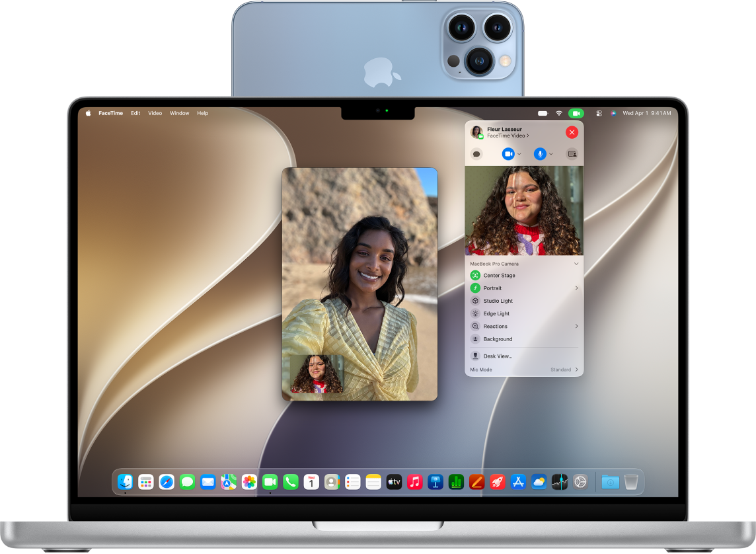The width and height of the screenshot is (756, 554).
Task: Toggle the Background effect icon
Action: 475,339
